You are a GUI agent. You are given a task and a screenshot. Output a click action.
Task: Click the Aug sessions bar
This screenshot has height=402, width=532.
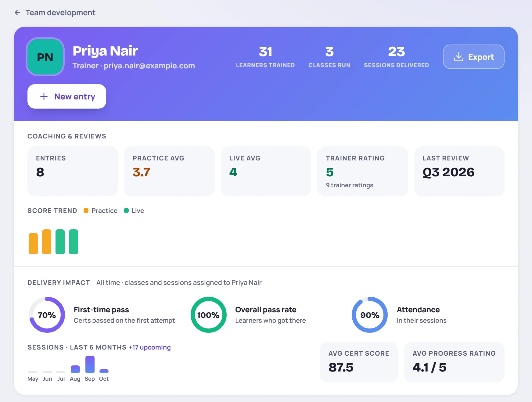[75, 369]
